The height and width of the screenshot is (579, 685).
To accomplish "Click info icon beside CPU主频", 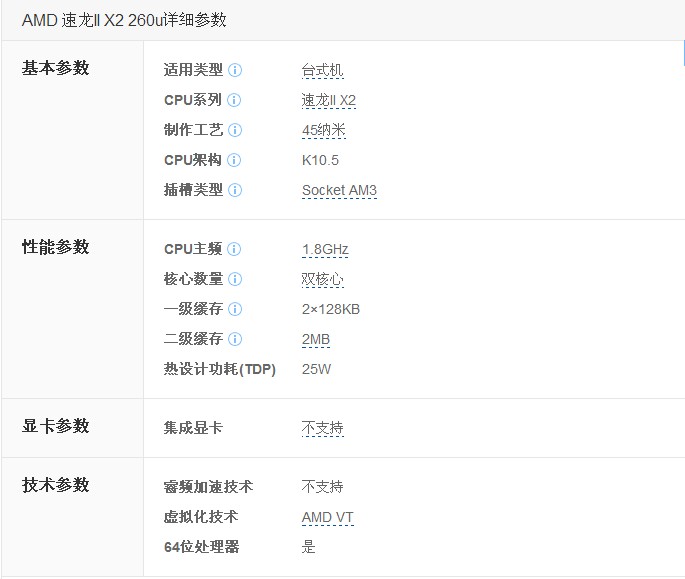I will 234,249.
